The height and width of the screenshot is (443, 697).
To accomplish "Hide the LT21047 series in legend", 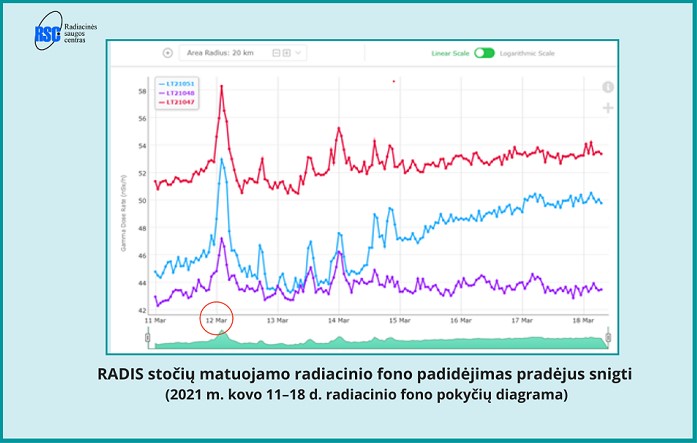I will (175, 101).
